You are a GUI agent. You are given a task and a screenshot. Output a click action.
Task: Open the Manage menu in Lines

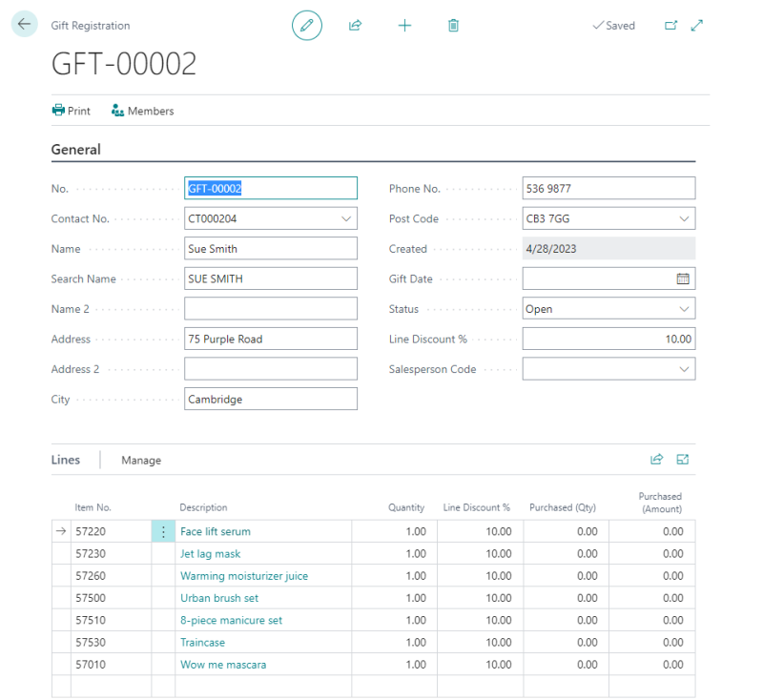pos(140,460)
